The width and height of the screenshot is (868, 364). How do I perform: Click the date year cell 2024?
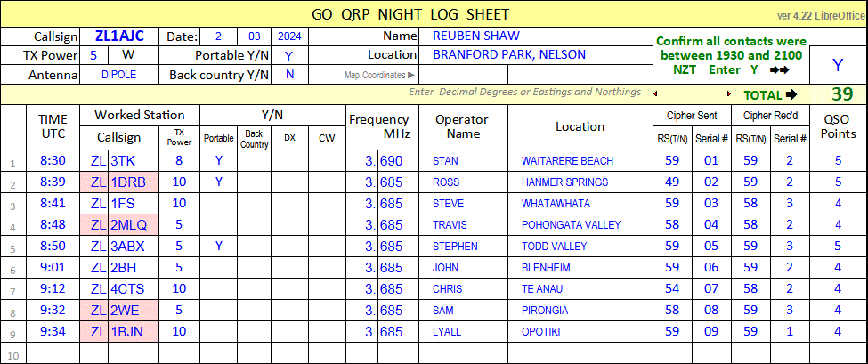click(x=289, y=36)
